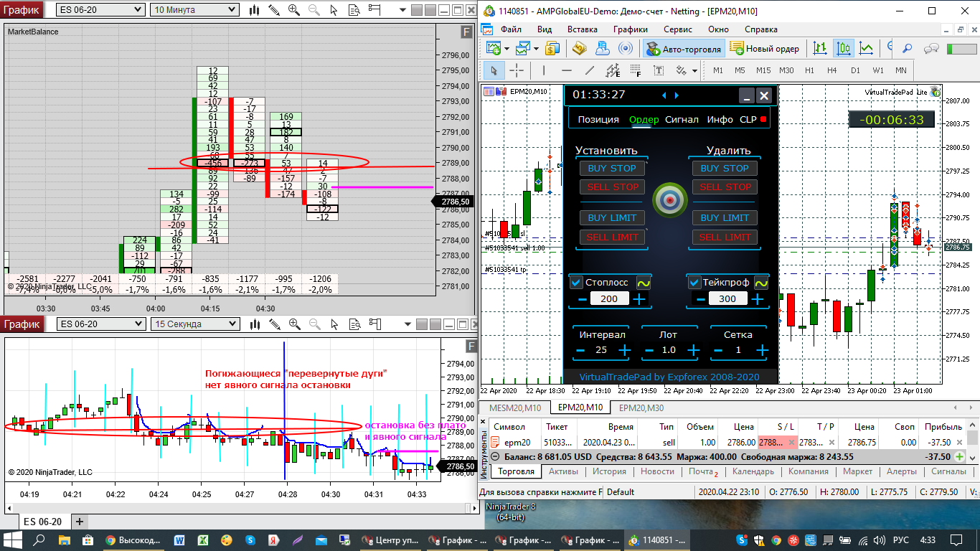Click the Стоплосс value field showing 200
Viewport: 980px width, 551px height.
click(x=609, y=299)
